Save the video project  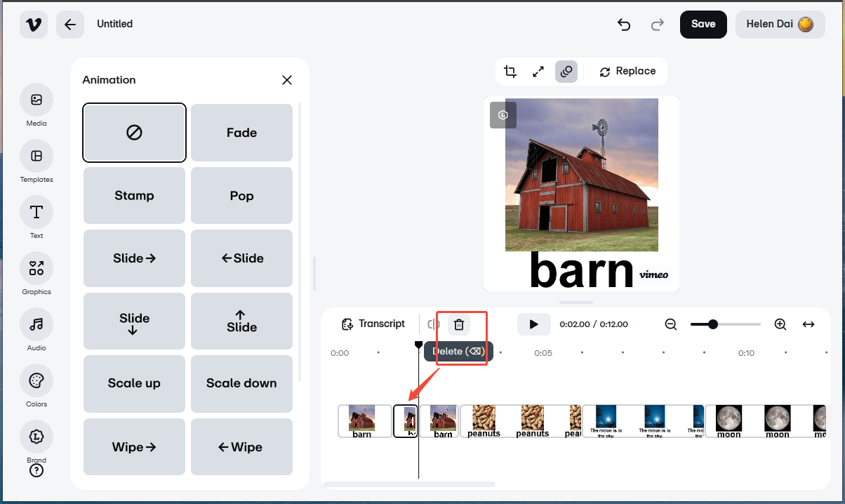click(703, 24)
